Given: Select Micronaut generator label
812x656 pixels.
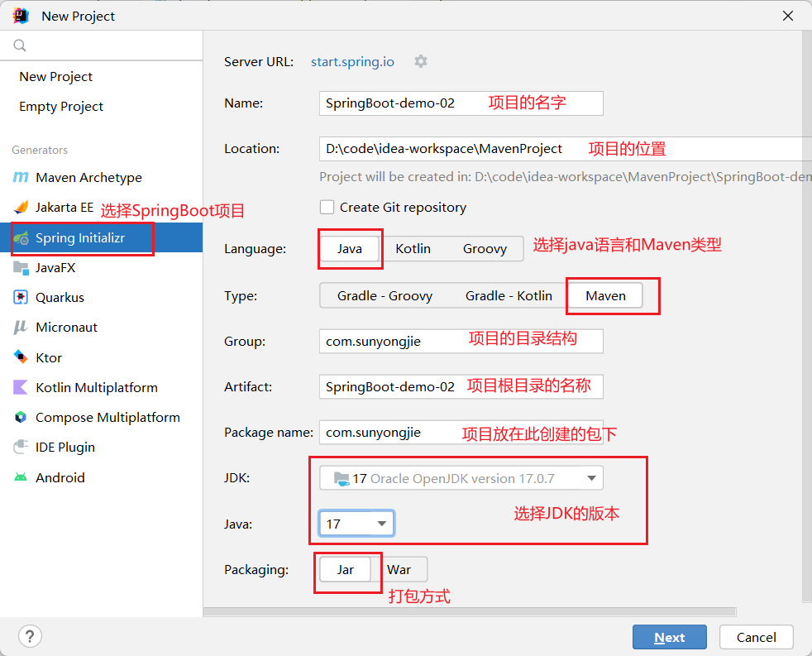Looking at the screenshot, I should 66,328.
